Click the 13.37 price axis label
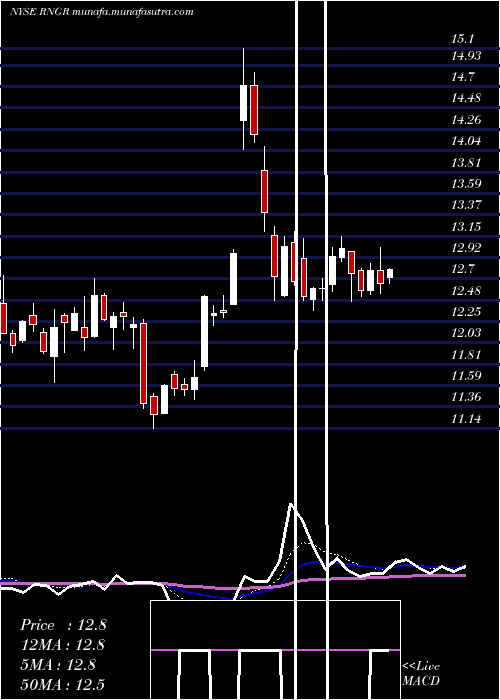Screen dimensions: 500x700 (x=466, y=205)
